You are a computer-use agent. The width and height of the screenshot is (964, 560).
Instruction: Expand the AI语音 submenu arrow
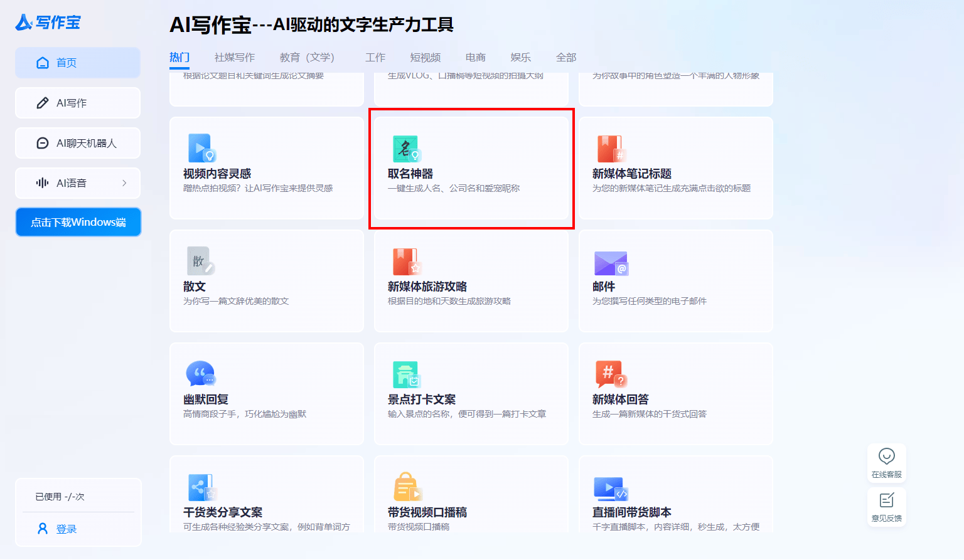coord(124,183)
